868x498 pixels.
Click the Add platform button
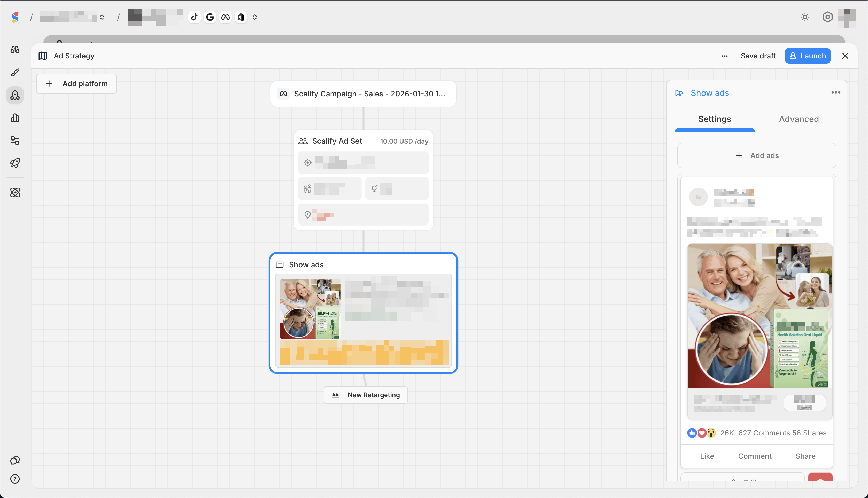[x=76, y=84]
